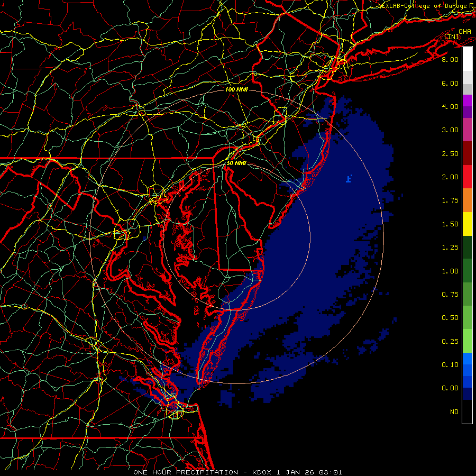Click the lightest green swatch beside 0.25
476x476 pixels.
click(x=467, y=341)
